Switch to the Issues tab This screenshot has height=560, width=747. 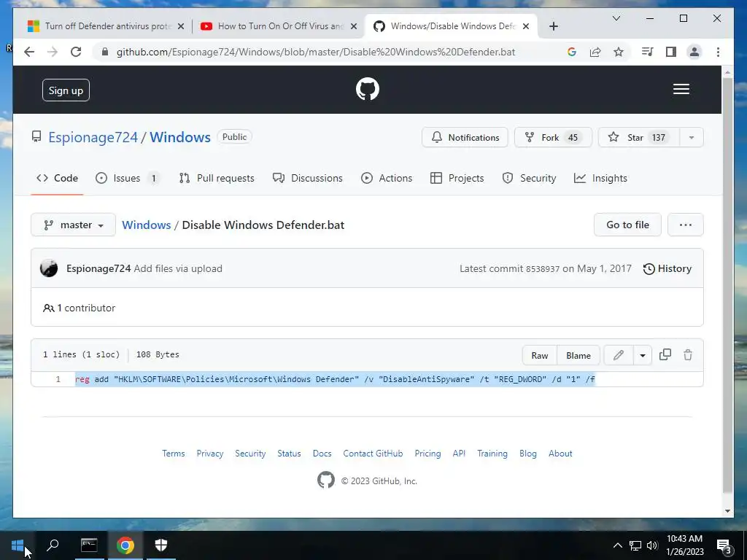pos(127,178)
